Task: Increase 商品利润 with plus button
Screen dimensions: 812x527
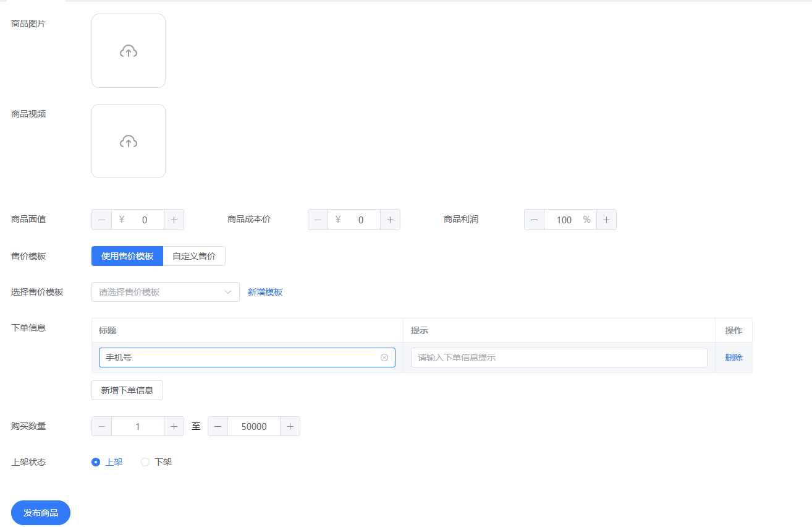Action: pyautogui.click(x=606, y=220)
